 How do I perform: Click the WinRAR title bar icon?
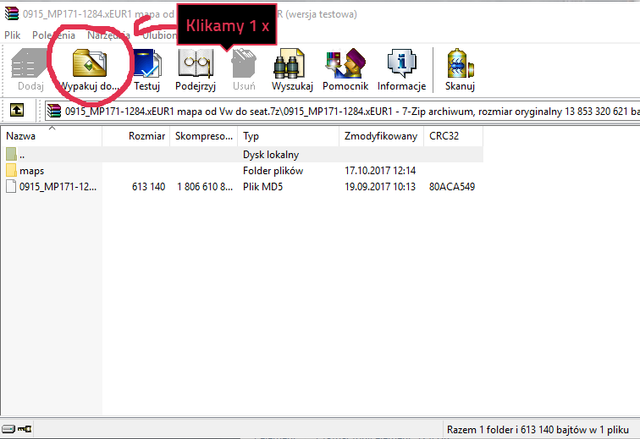coord(12,13)
